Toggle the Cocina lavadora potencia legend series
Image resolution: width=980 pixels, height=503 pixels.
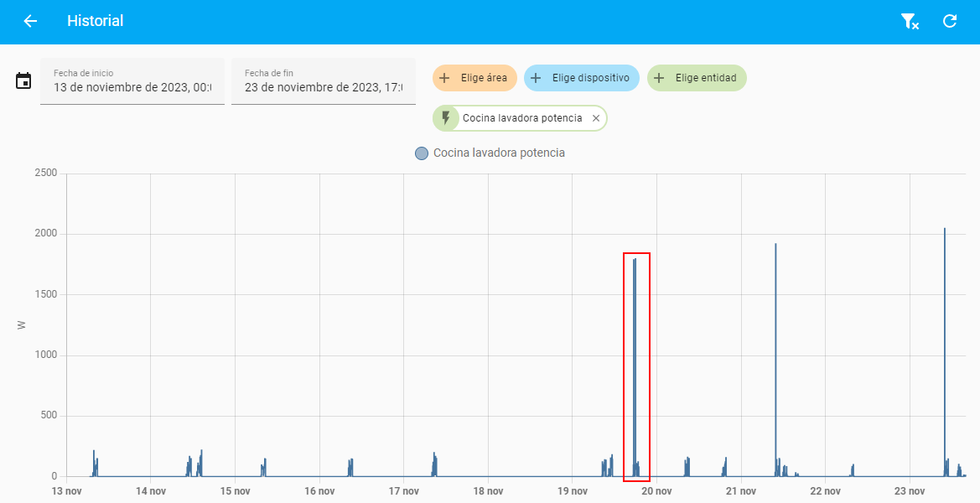[498, 153]
